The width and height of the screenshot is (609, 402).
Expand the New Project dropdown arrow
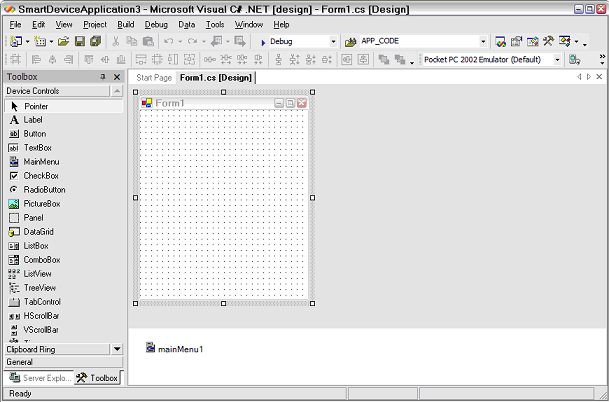pyautogui.click(x=28, y=42)
